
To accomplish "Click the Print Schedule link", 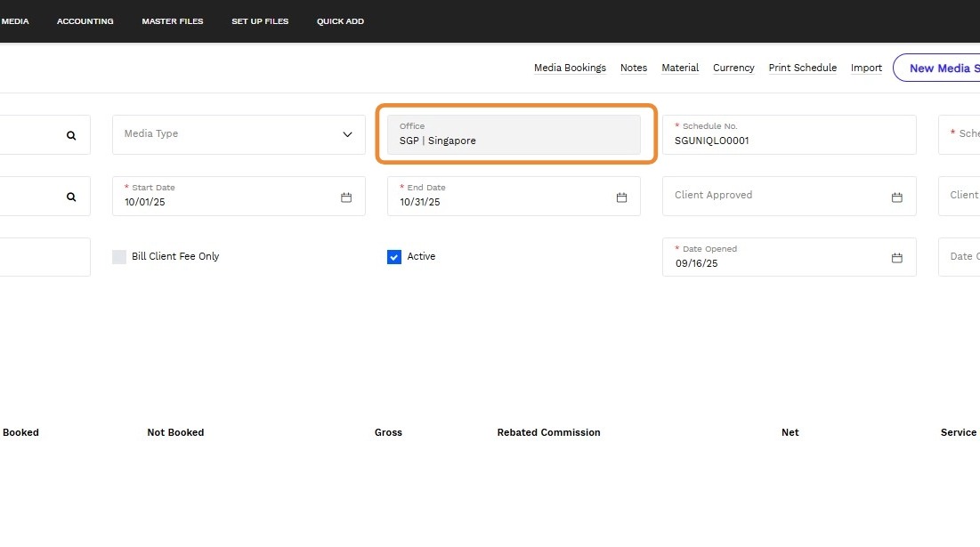I will point(802,68).
